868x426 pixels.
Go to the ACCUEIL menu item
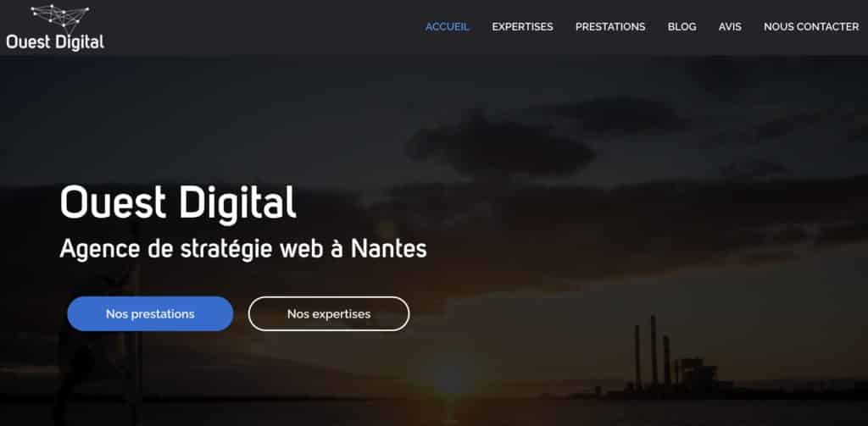click(447, 26)
